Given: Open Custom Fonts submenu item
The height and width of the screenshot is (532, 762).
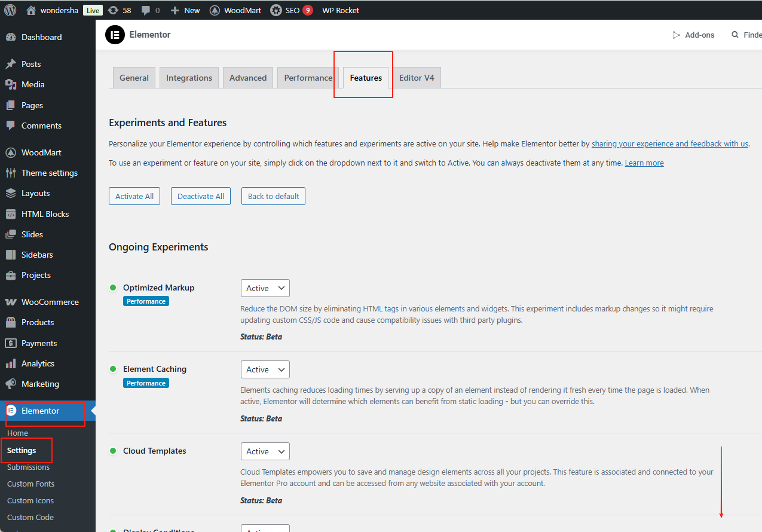Looking at the screenshot, I should (30, 484).
